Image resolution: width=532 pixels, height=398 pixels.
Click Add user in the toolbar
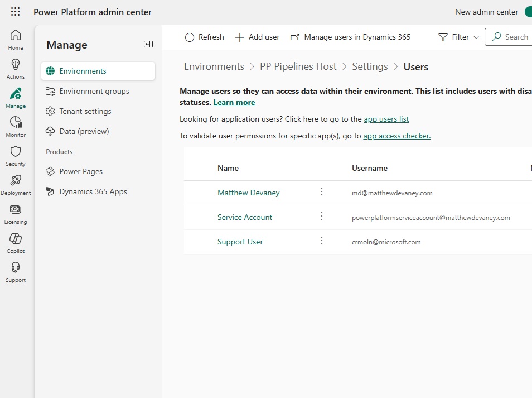point(257,37)
